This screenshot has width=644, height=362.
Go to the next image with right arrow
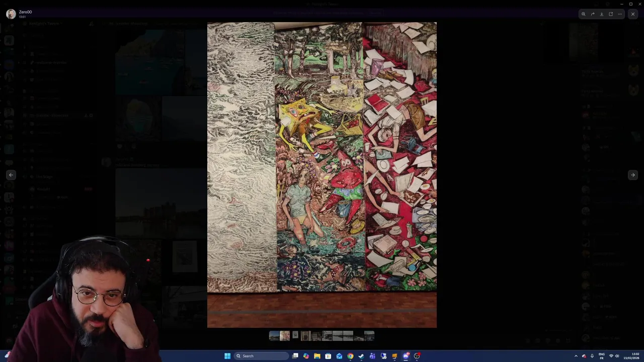[x=632, y=175]
